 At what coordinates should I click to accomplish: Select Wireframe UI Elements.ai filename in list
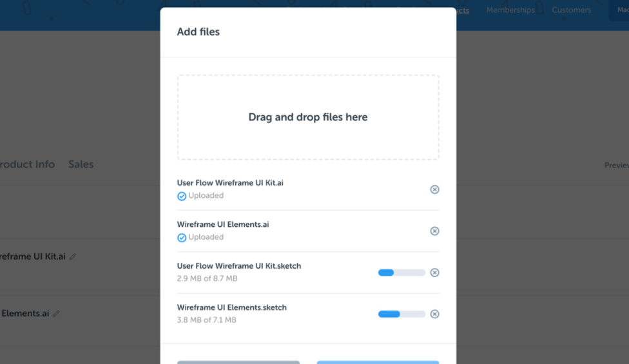tap(223, 224)
